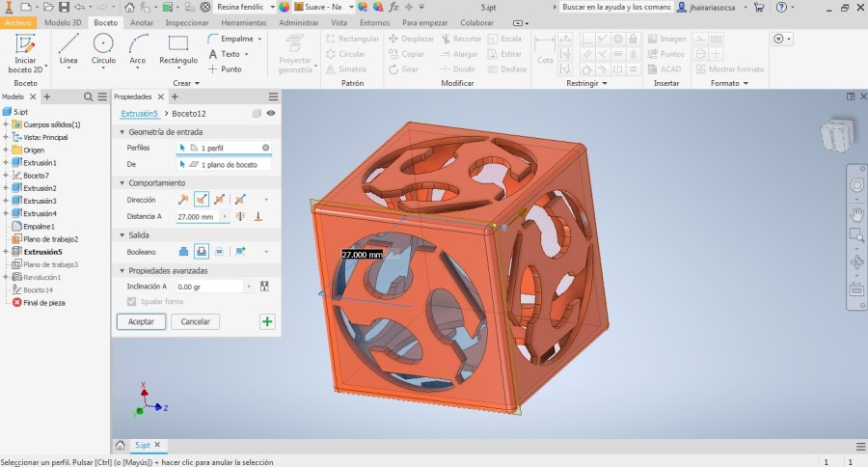This screenshot has width=868, height=467.
Task: Click the Open folder icon in the quick access toolbar
Action: coord(47,7)
